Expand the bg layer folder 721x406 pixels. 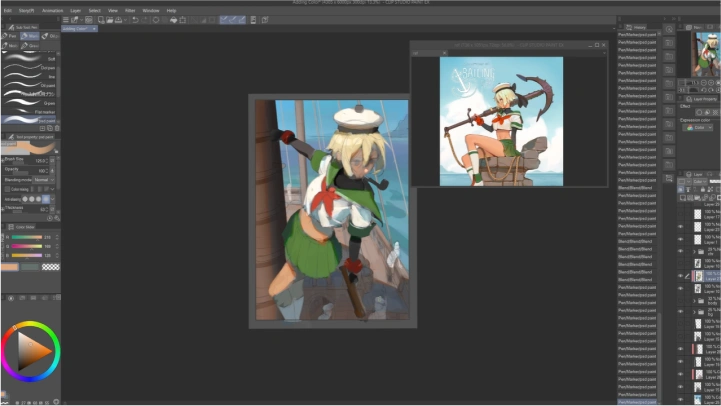click(x=694, y=312)
